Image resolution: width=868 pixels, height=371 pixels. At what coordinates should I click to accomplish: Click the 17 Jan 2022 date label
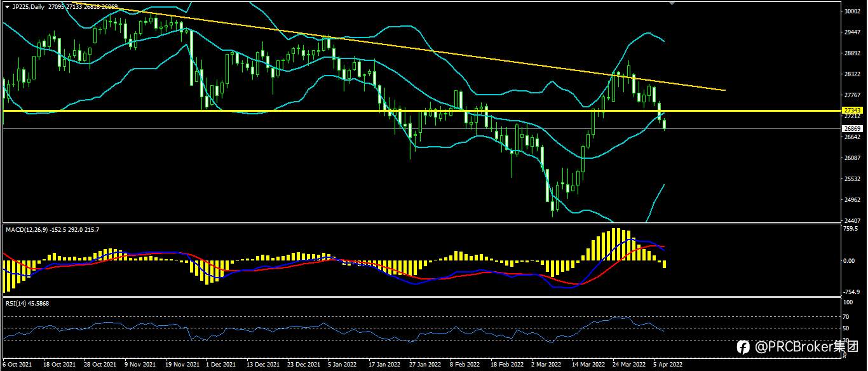(384, 365)
